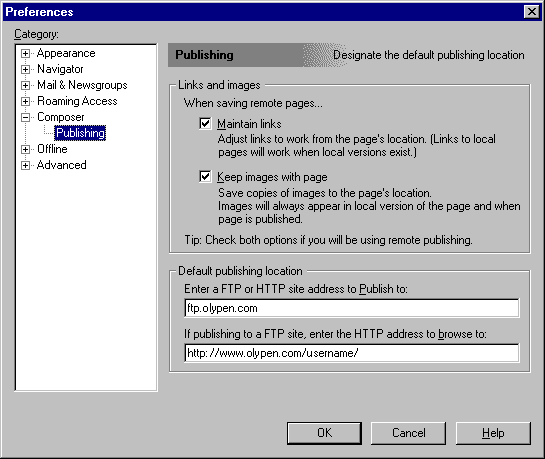
Task: Expand the Mail & Newsgroups category
Action: click(x=25, y=85)
